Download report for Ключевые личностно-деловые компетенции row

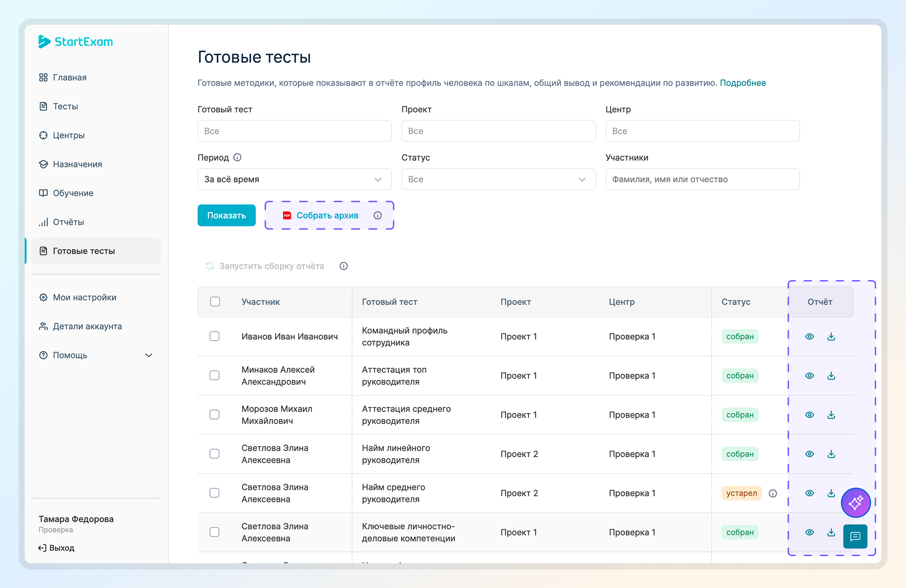(x=831, y=532)
